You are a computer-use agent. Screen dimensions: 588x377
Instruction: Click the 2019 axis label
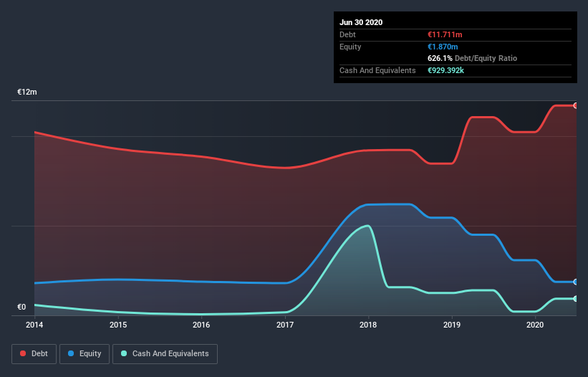tap(452, 325)
